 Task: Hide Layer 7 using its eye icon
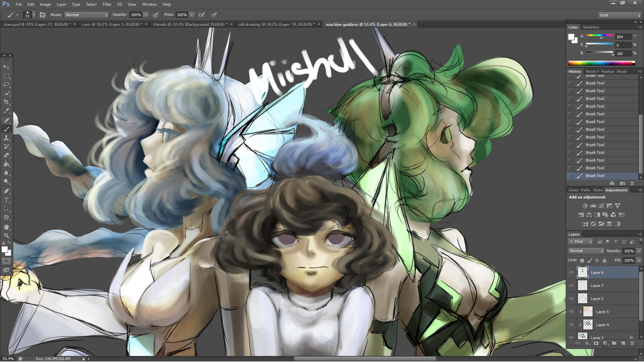click(571, 286)
